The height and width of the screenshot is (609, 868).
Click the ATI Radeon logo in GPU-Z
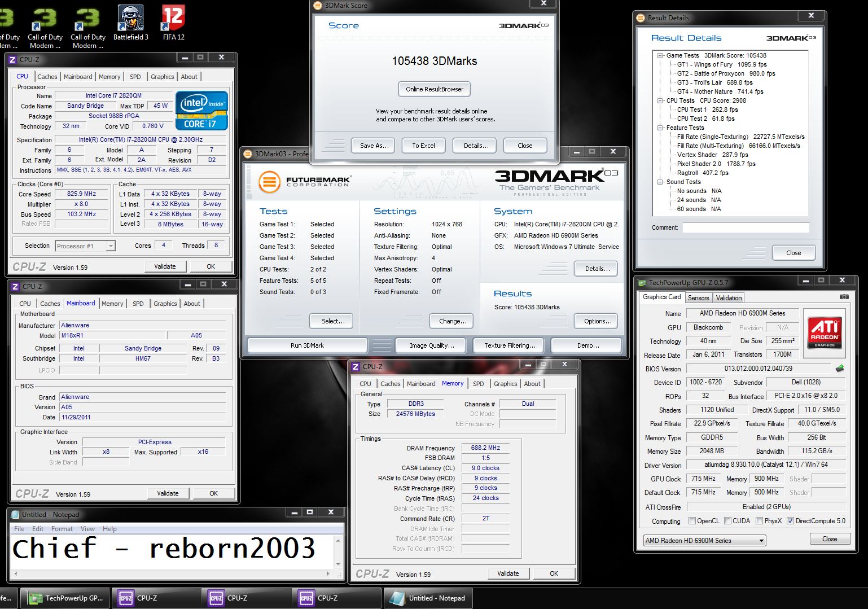pos(825,332)
